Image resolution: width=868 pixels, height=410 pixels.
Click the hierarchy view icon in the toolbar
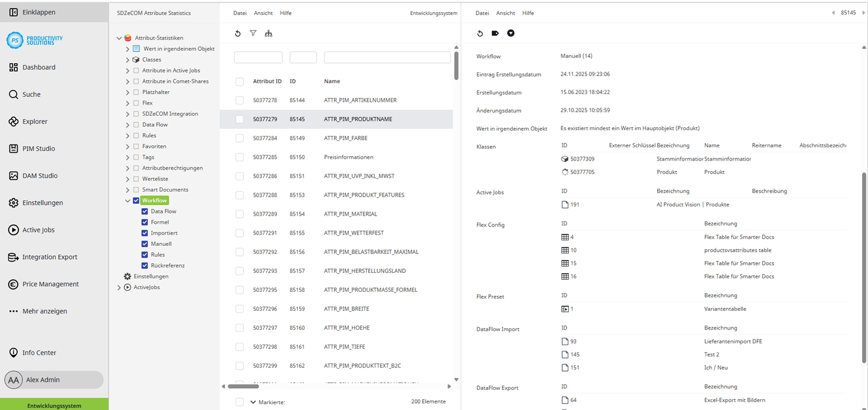(269, 33)
